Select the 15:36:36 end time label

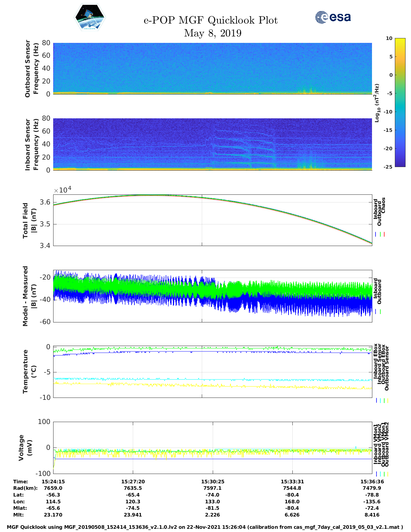point(372,481)
